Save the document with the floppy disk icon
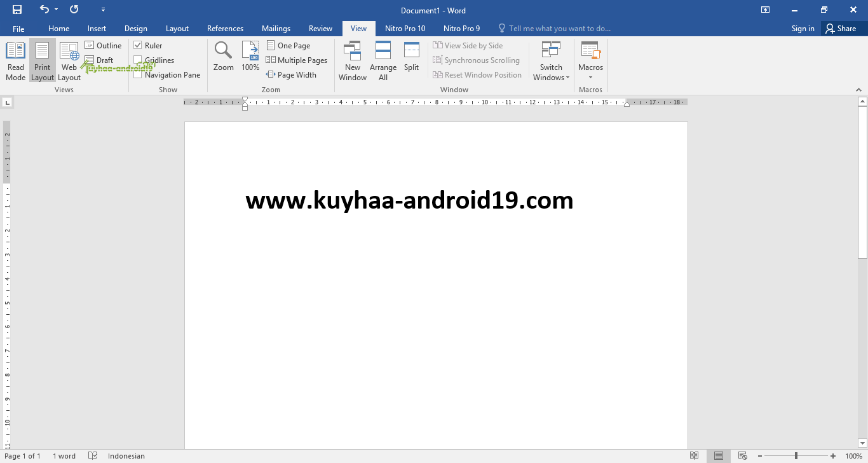Image resolution: width=868 pixels, height=463 pixels. pos(17,10)
